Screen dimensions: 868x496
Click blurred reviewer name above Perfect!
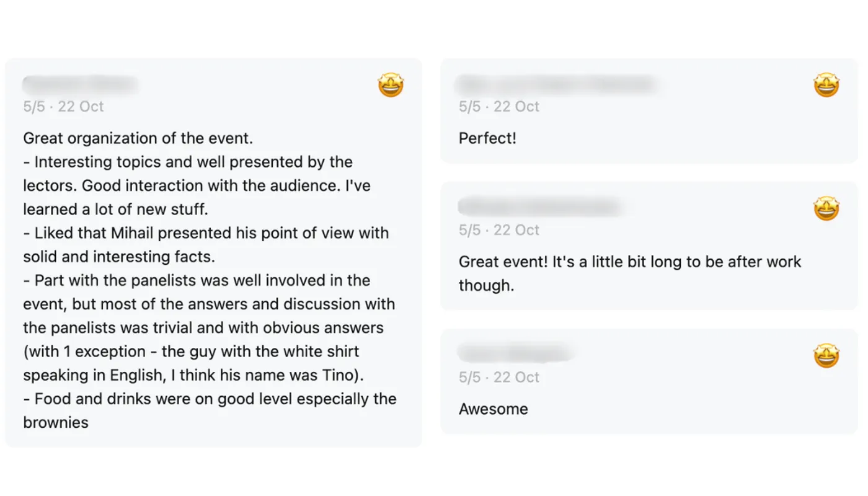click(x=556, y=84)
